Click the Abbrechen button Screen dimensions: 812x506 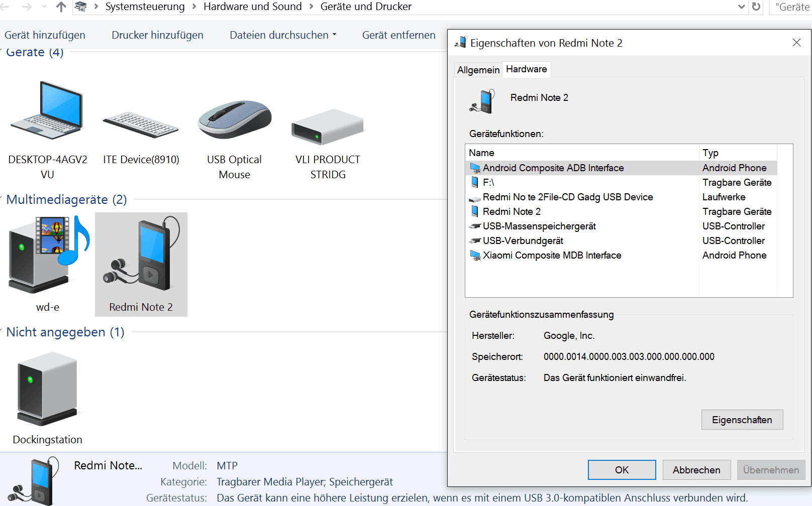(696, 470)
